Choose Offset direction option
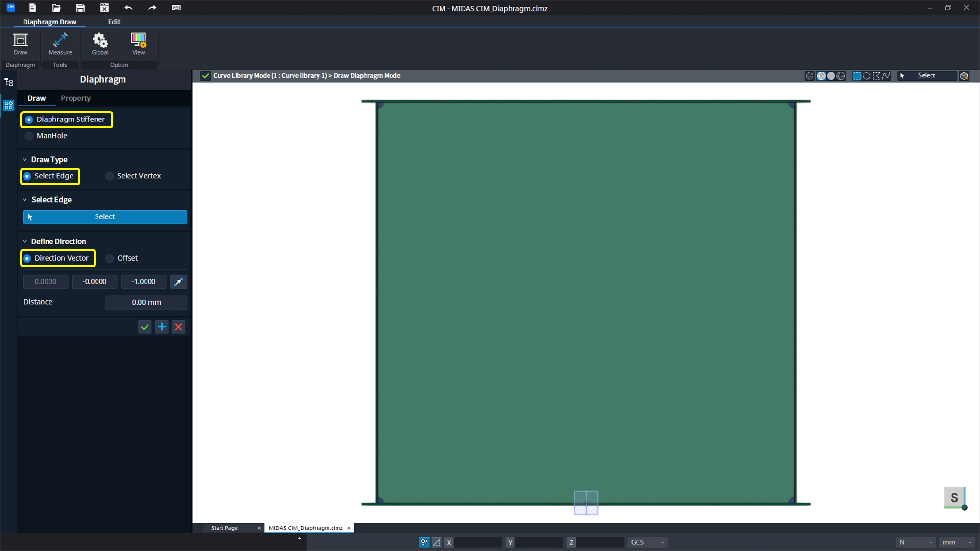The height and width of the screenshot is (551, 980). (122, 258)
